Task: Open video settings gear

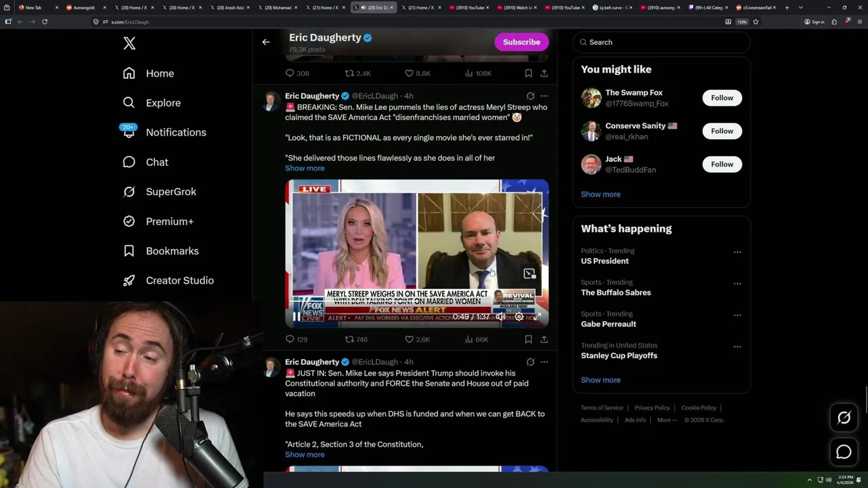Action: click(x=519, y=317)
